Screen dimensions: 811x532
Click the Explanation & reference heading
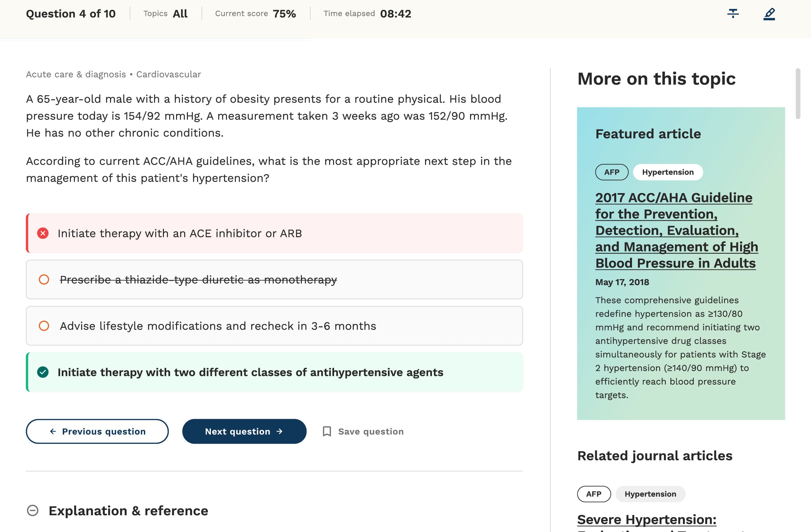[128, 511]
